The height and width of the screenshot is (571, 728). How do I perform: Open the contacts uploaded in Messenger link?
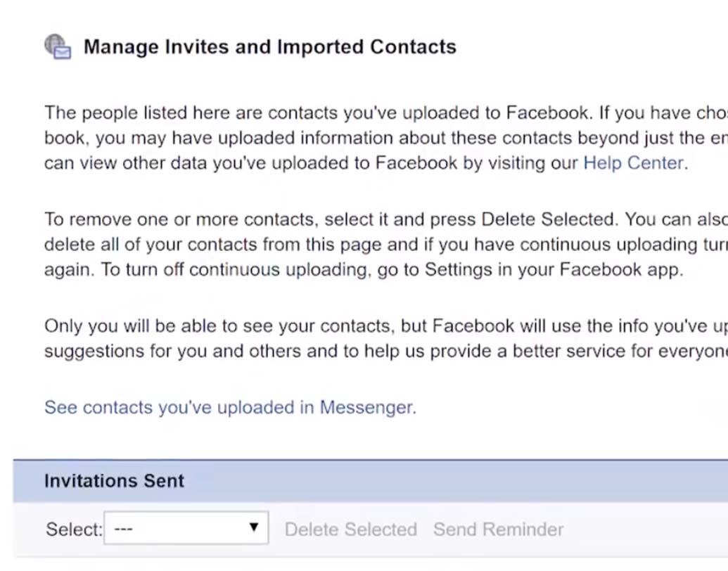pyautogui.click(x=229, y=408)
